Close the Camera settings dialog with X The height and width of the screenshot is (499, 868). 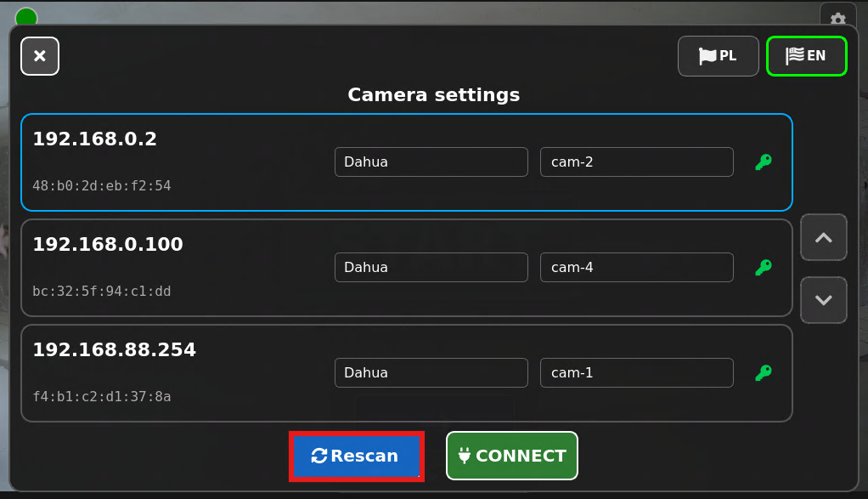(x=40, y=56)
